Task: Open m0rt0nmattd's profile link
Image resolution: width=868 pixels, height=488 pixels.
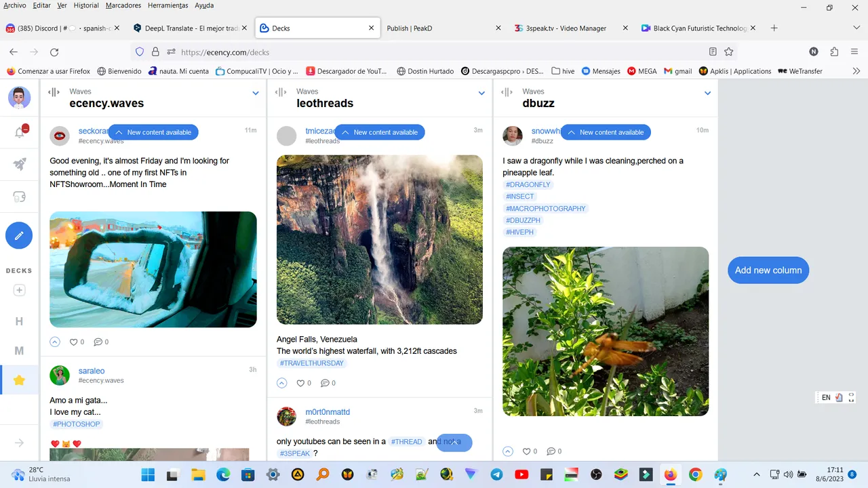Action: pos(328,412)
